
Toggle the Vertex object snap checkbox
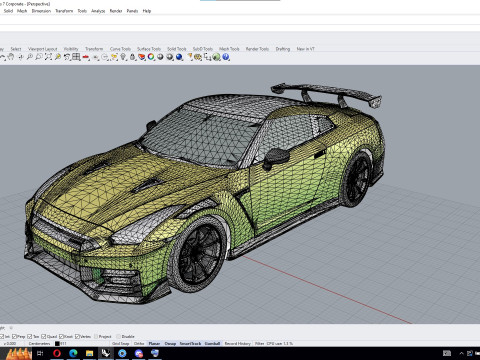77,337
